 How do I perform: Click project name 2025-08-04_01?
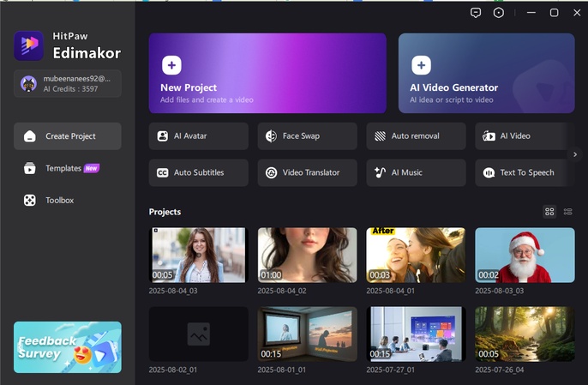[390, 291]
